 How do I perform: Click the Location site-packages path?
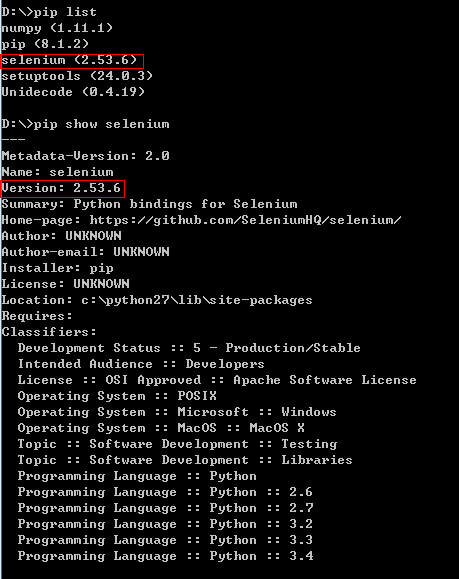coord(196,300)
